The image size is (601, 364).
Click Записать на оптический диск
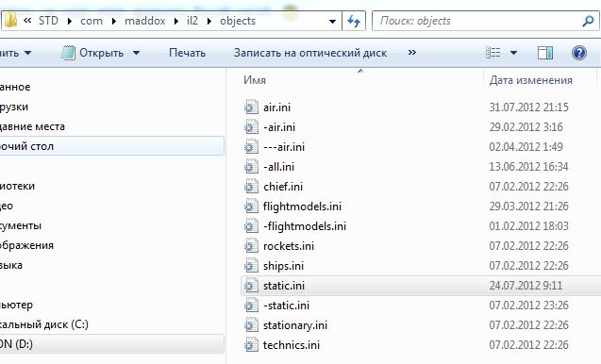coord(310,53)
